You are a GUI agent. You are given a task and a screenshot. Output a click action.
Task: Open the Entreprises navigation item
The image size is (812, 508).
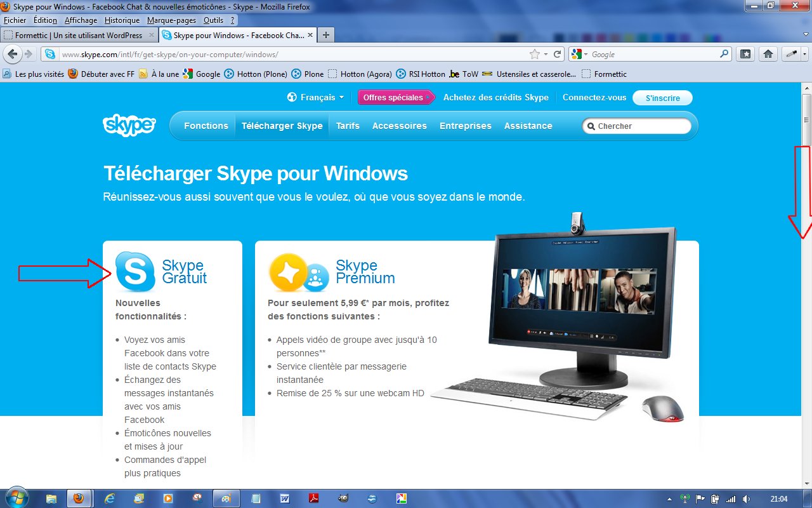click(466, 126)
